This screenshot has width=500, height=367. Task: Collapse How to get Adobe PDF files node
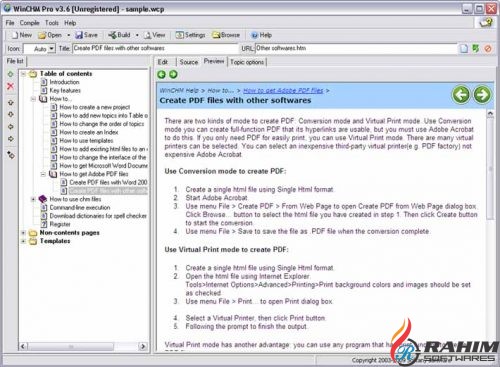43,174
